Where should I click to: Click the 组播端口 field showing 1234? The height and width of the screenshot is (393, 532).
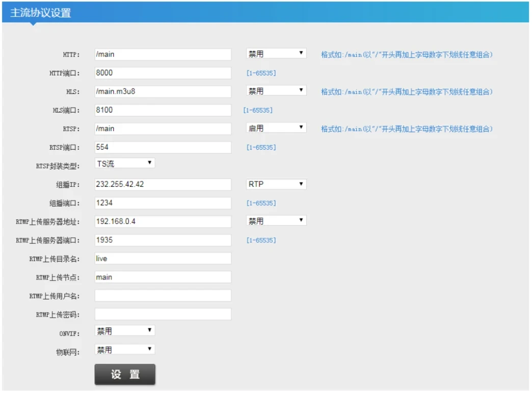[x=163, y=203]
